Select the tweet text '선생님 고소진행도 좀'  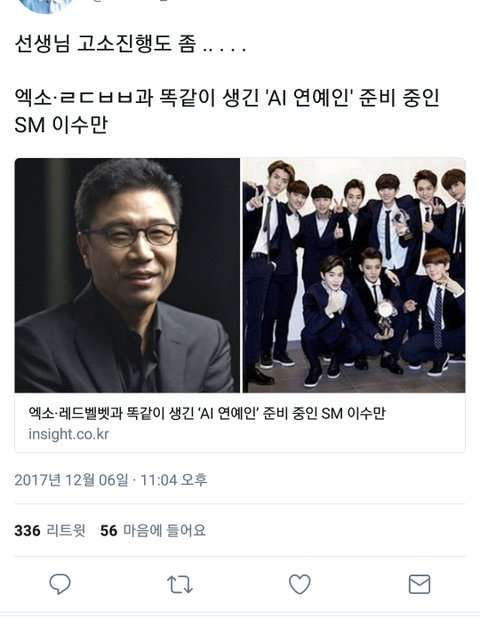[x=105, y=44]
